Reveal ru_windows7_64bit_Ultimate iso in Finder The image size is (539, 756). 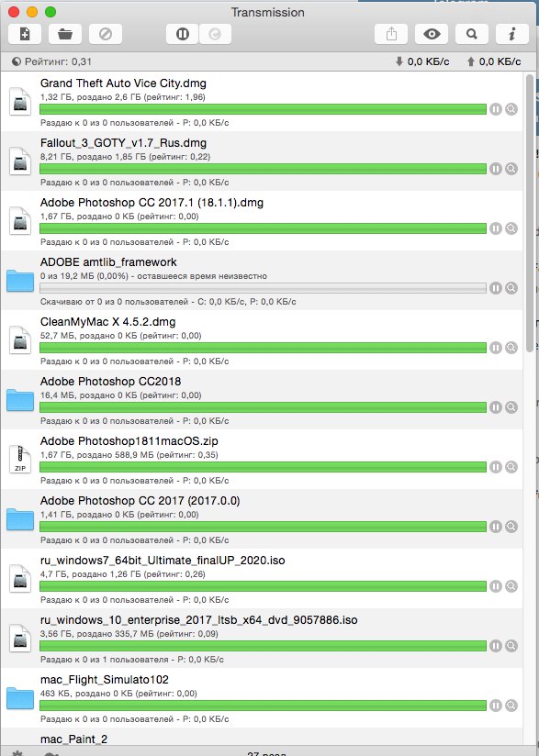coord(511,586)
